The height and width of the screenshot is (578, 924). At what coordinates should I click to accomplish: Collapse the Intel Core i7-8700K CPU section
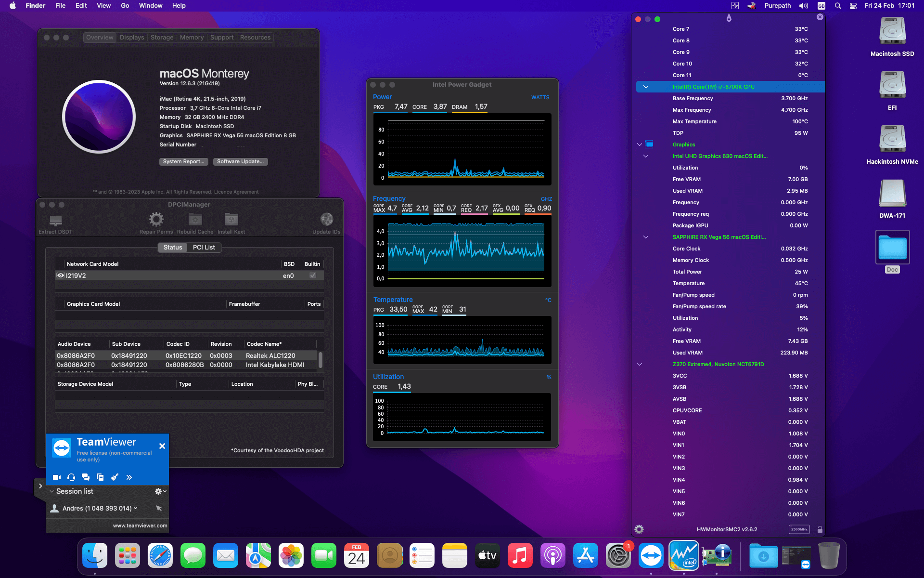pyautogui.click(x=646, y=87)
